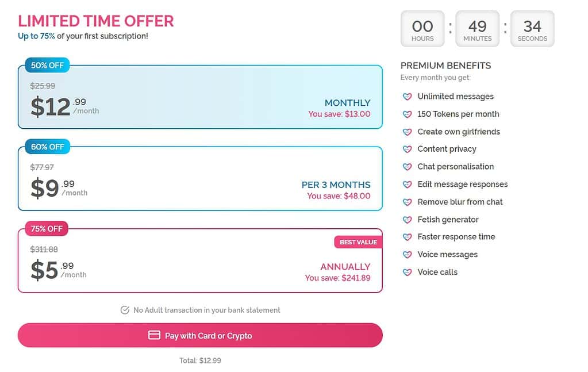Click the 60% OFF badge

click(x=47, y=147)
